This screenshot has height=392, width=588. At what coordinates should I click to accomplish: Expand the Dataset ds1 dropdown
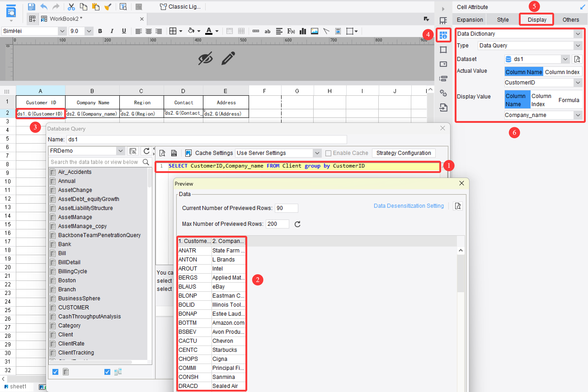565,59
